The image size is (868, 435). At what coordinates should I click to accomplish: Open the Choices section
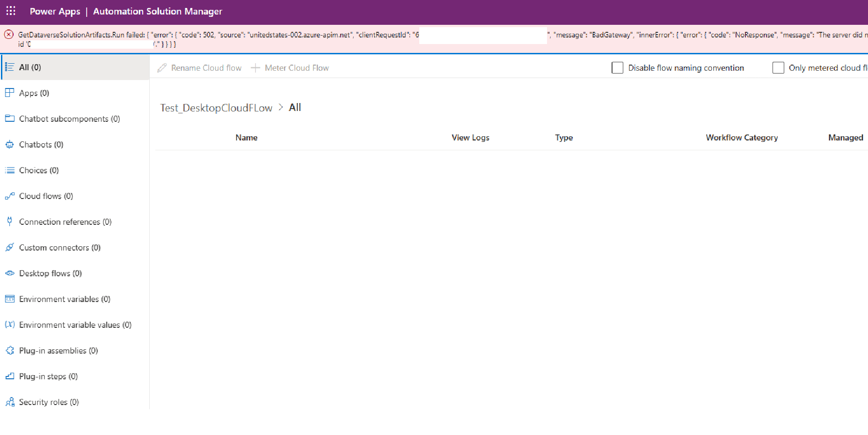coord(38,170)
